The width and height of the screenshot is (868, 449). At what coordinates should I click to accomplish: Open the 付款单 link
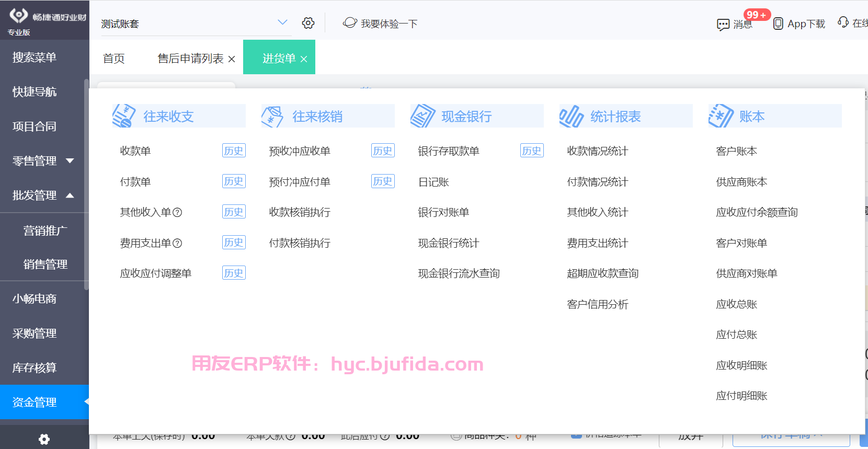135,182
